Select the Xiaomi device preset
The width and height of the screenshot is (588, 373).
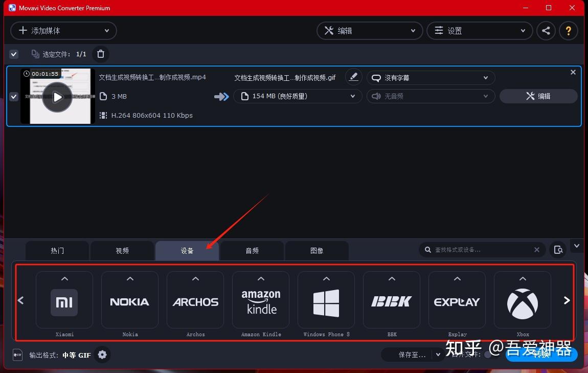pyautogui.click(x=64, y=300)
